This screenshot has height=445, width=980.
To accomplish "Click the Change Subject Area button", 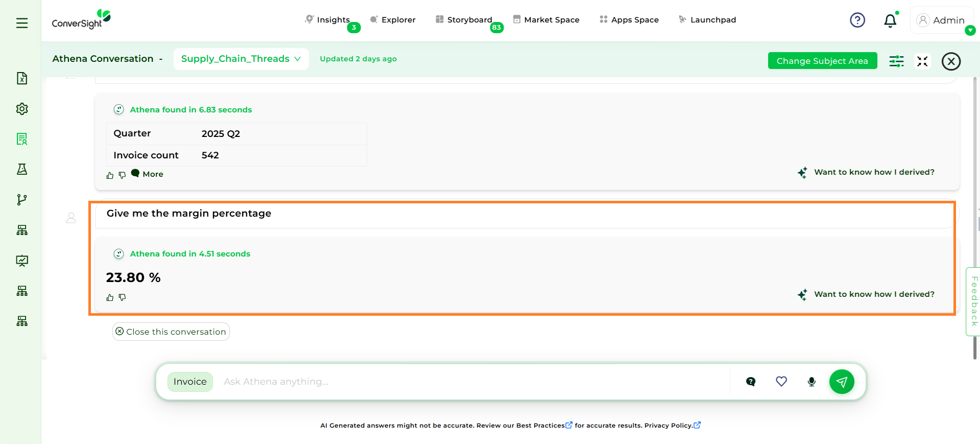I will [822, 61].
